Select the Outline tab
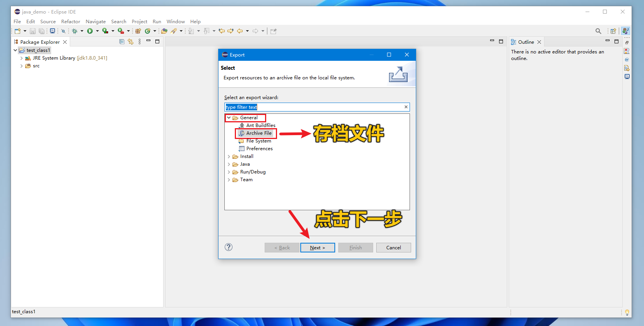 526,42
